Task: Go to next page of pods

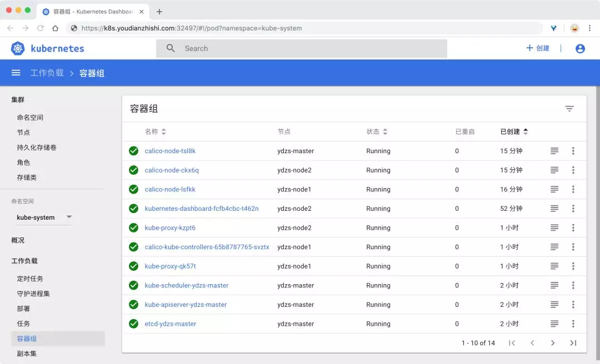Action: 553,343
